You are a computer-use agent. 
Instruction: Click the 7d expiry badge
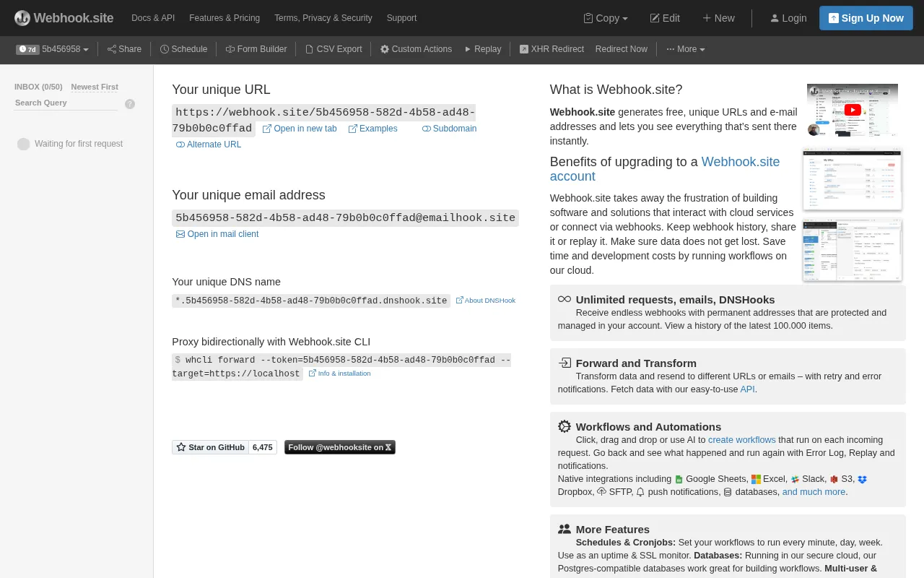(x=27, y=49)
